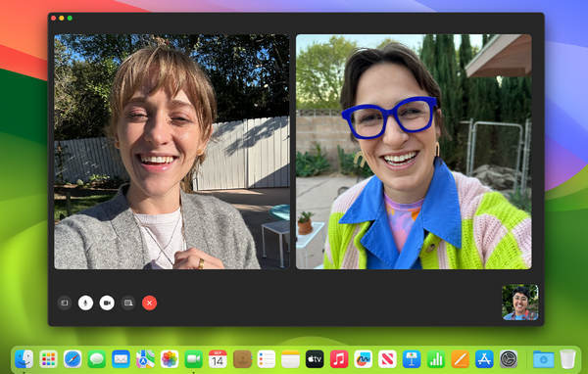Launch Photos from the Dock
This screenshot has height=374, width=588.
pos(170,359)
